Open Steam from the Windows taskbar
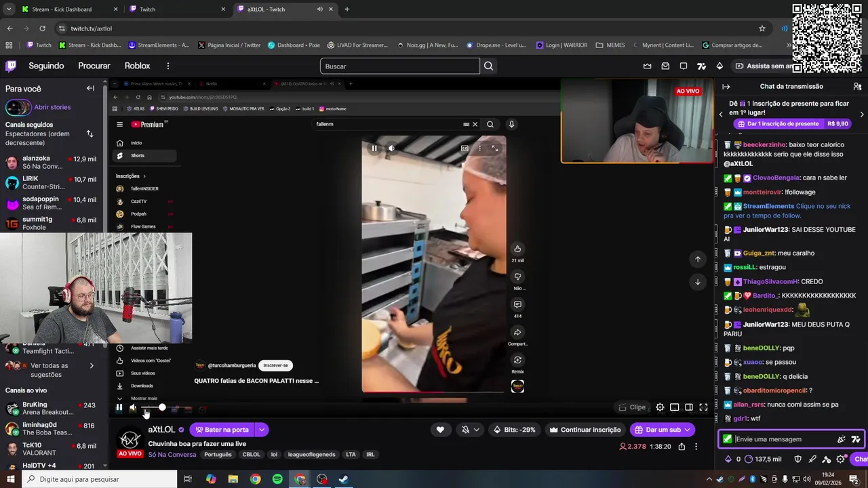 pos(344,479)
